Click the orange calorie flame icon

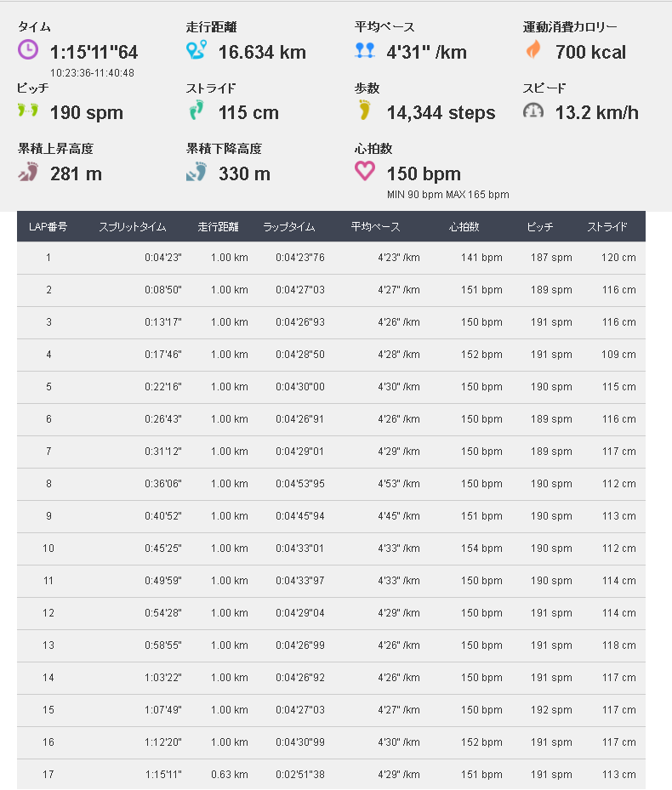(x=532, y=50)
